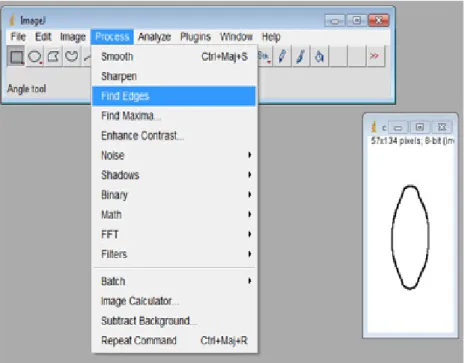Select the Pencil tool
This screenshot has width=465, height=363.
pyautogui.click(x=282, y=57)
